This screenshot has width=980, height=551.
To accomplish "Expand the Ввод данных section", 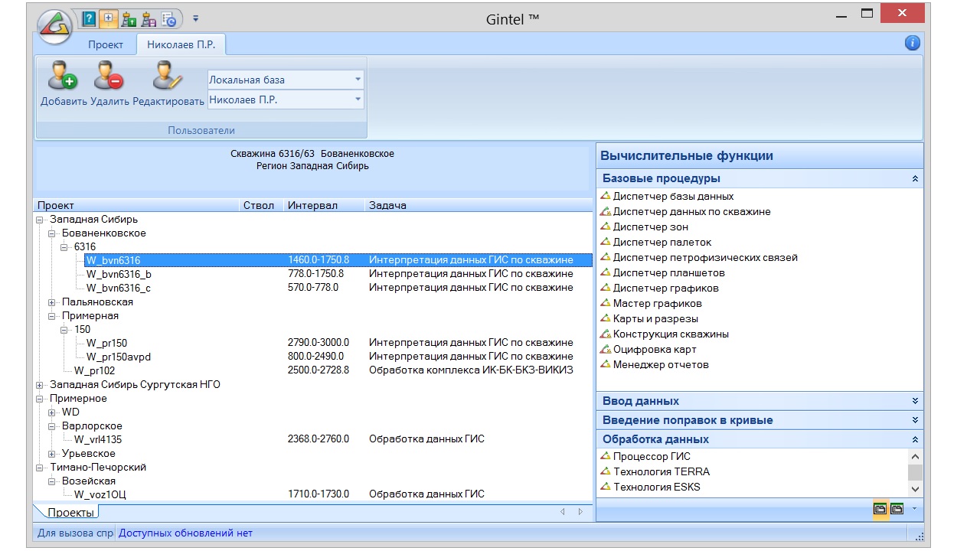I will (915, 401).
